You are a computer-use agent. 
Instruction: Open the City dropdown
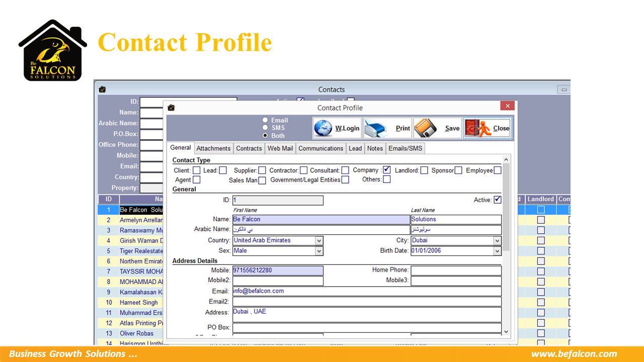coord(497,240)
